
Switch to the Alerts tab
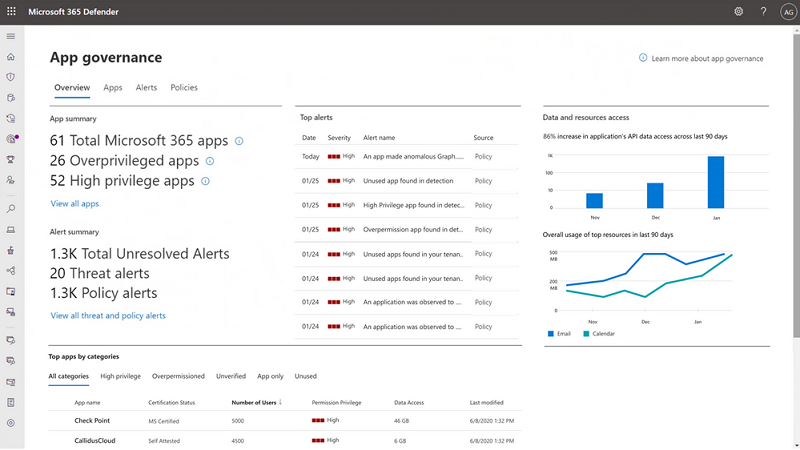click(x=146, y=88)
